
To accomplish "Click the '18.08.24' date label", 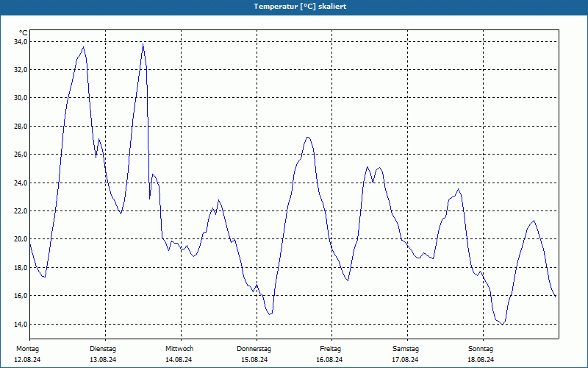I will (x=481, y=360).
